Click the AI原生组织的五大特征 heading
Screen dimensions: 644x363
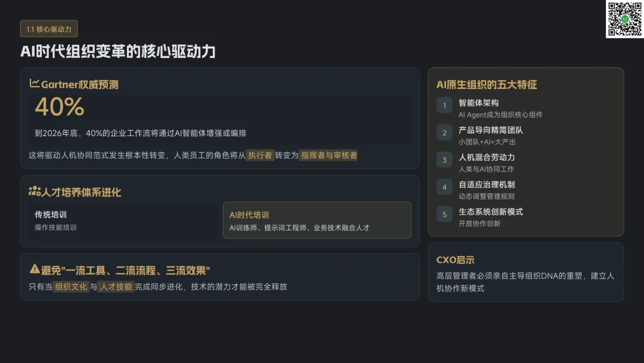[x=487, y=85]
